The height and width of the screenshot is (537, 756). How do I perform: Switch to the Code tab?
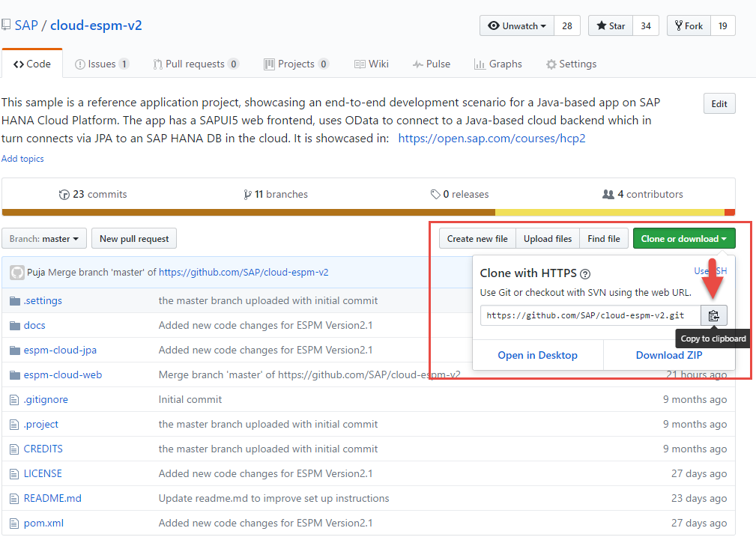32,64
